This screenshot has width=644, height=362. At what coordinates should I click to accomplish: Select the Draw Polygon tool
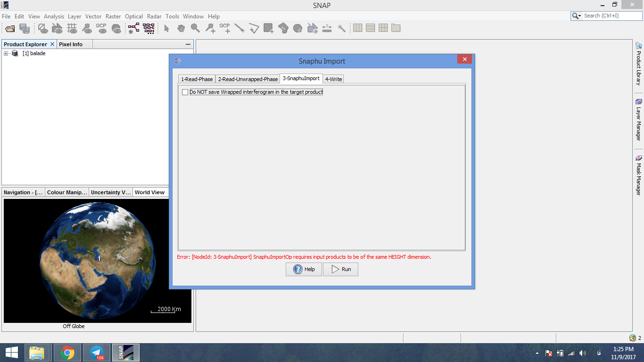click(x=283, y=28)
